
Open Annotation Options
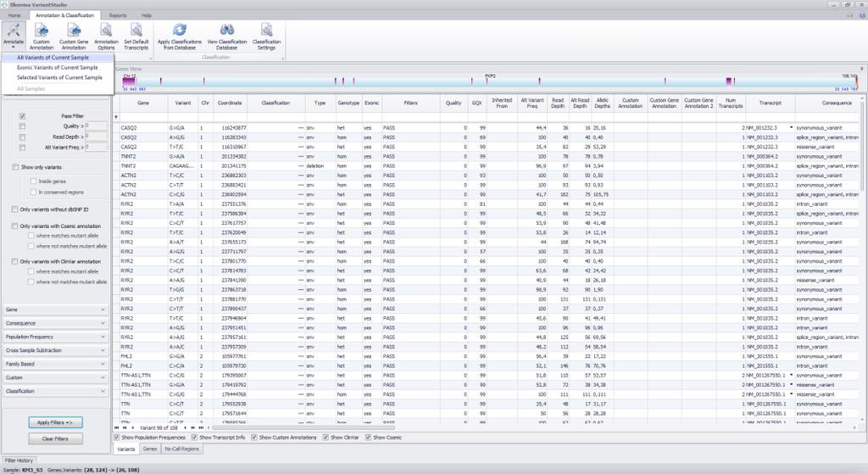(x=106, y=36)
